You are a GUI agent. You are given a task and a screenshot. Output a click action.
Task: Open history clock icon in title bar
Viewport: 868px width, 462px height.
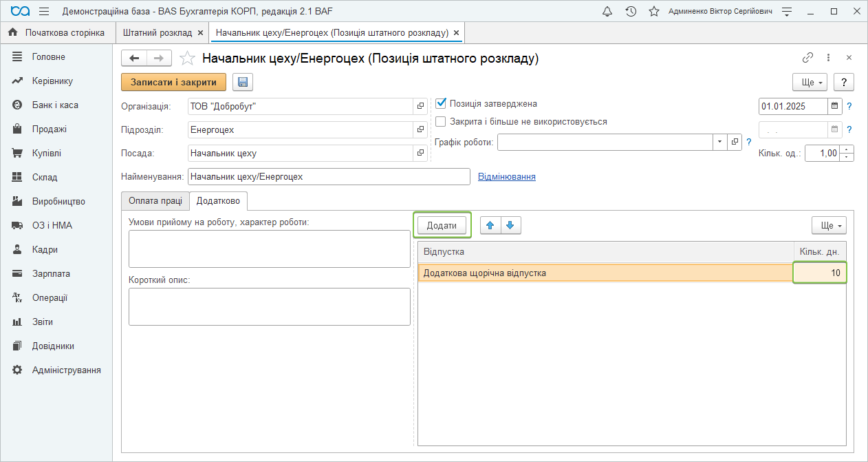pos(631,12)
